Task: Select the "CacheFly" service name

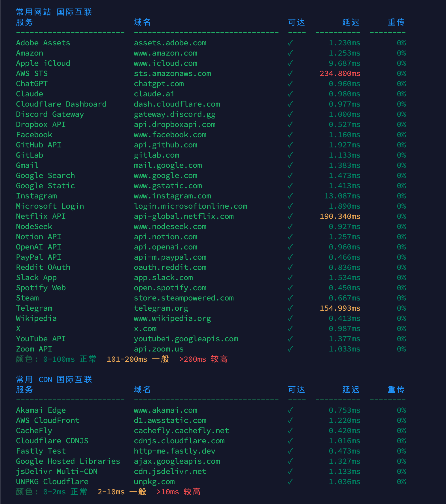Action: [x=34, y=431]
